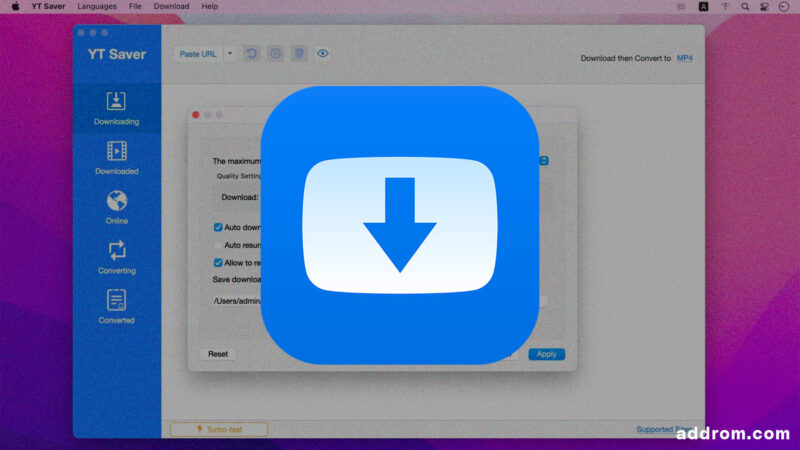Image resolution: width=800 pixels, height=450 pixels.
Task: Open the Supported Sites link
Action: [x=664, y=430]
